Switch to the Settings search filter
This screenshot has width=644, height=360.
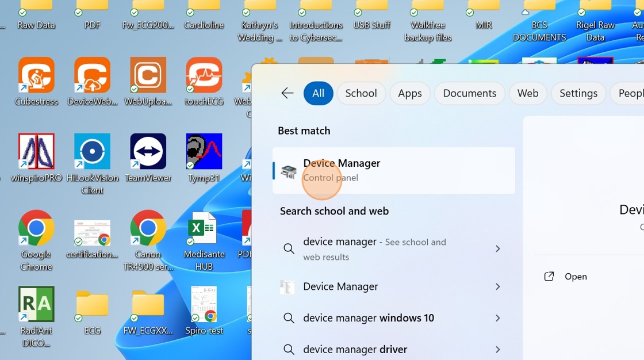click(x=578, y=93)
